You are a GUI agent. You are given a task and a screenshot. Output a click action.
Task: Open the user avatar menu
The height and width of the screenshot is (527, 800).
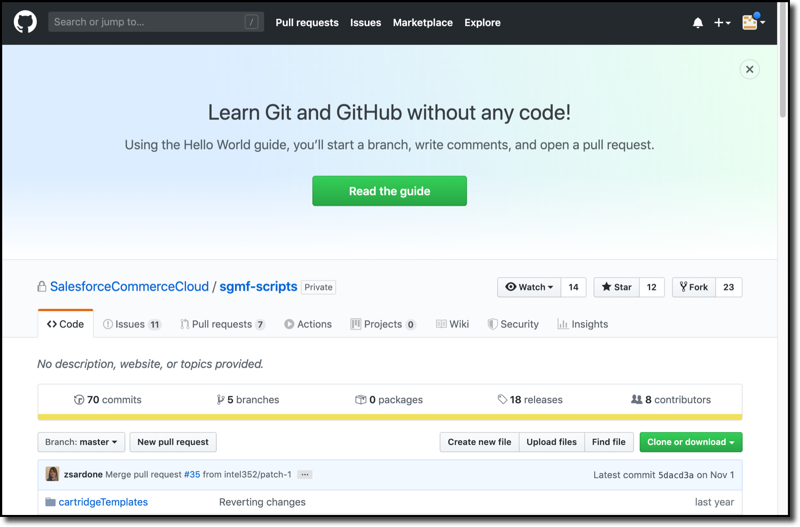coord(753,22)
